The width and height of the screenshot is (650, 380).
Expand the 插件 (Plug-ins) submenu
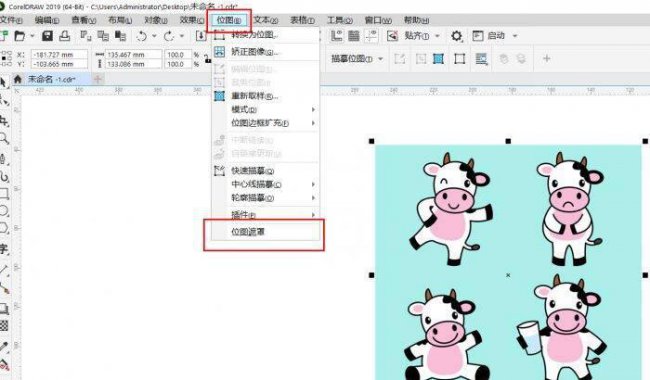[266, 215]
